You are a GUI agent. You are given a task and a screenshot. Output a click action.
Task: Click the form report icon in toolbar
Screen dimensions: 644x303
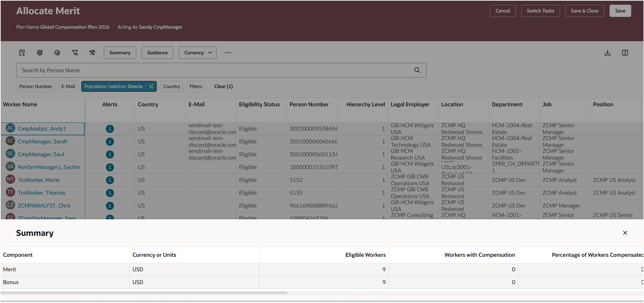22,53
